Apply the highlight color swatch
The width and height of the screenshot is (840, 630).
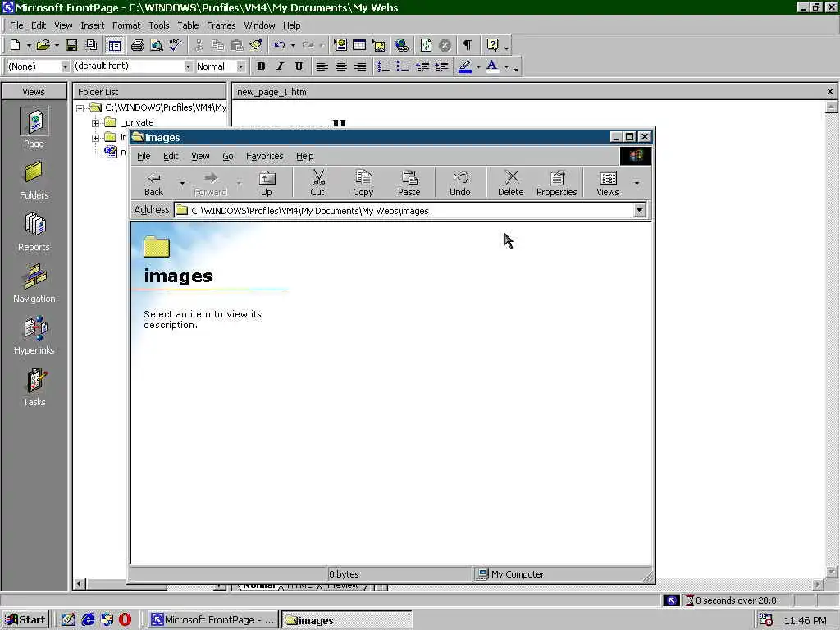[x=465, y=66]
